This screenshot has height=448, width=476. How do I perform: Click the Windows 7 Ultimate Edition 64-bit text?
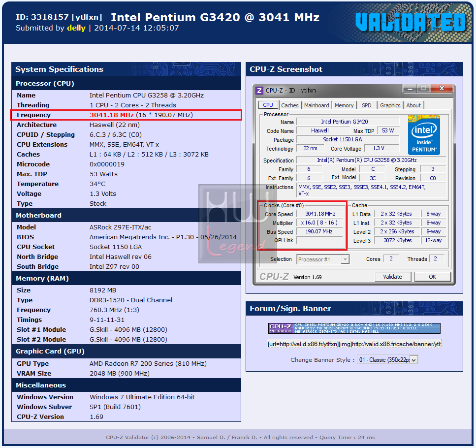(142, 397)
